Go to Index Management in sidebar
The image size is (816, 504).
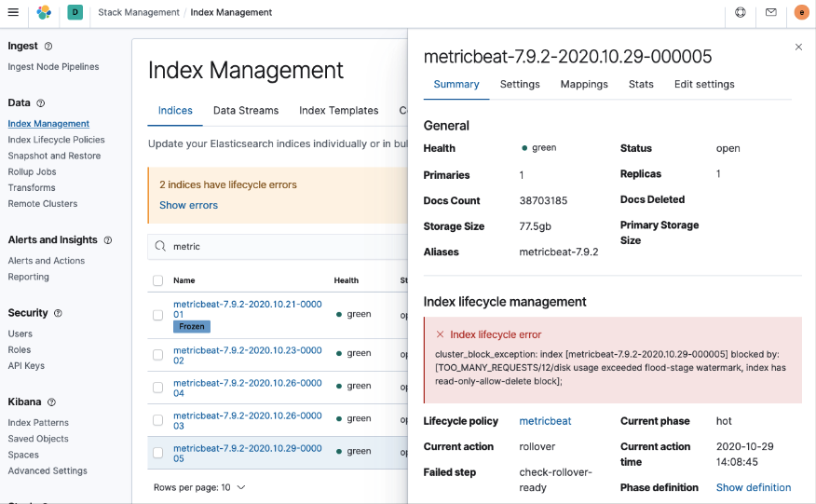point(48,123)
